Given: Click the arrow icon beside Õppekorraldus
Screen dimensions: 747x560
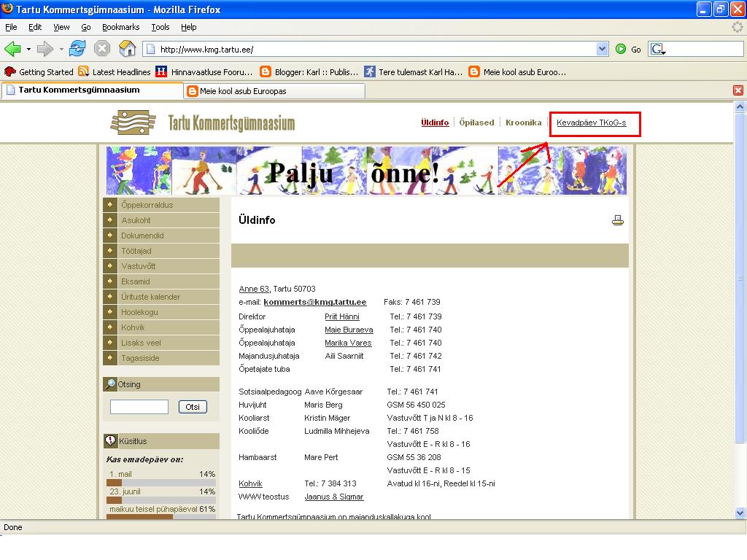Looking at the screenshot, I should [x=110, y=205].
